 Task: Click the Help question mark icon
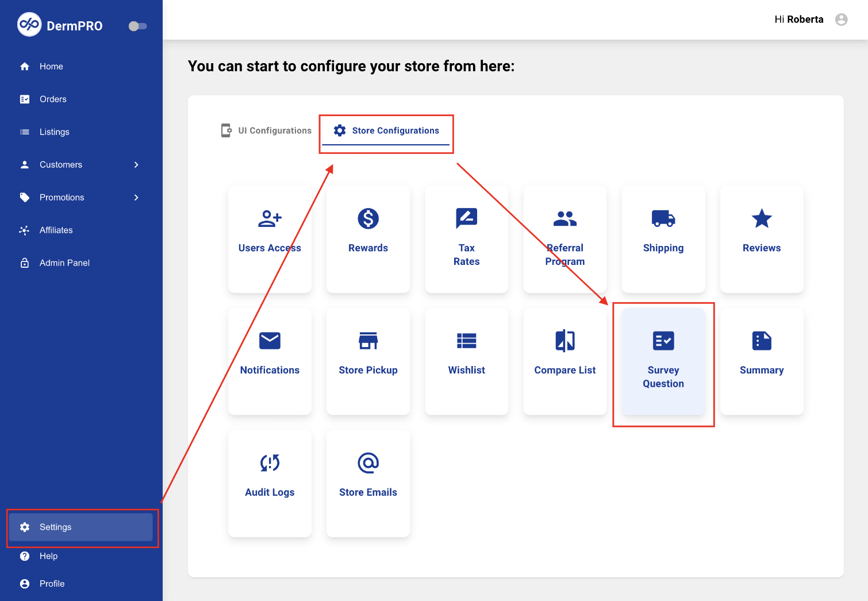(x=25, y=556)
